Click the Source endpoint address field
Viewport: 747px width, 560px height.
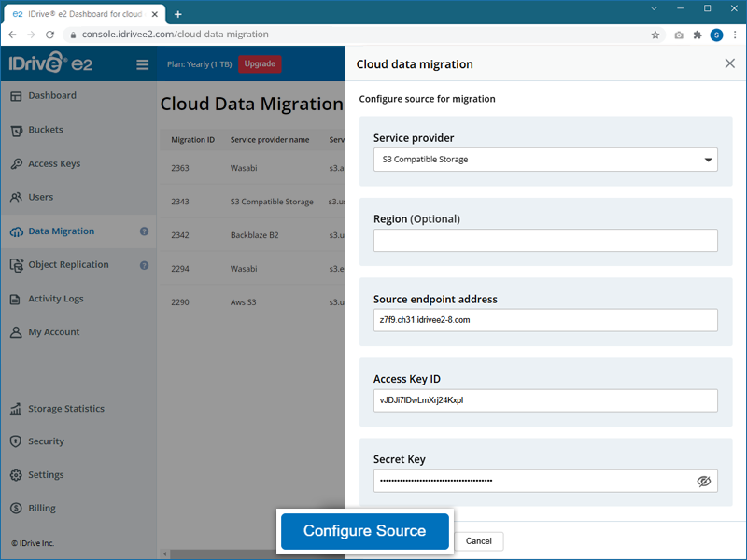(545, 320)
